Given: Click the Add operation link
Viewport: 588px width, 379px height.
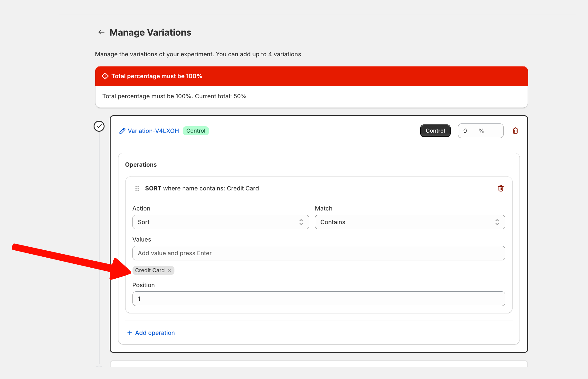Looking at the screenshot, I should tap(155, 333).
